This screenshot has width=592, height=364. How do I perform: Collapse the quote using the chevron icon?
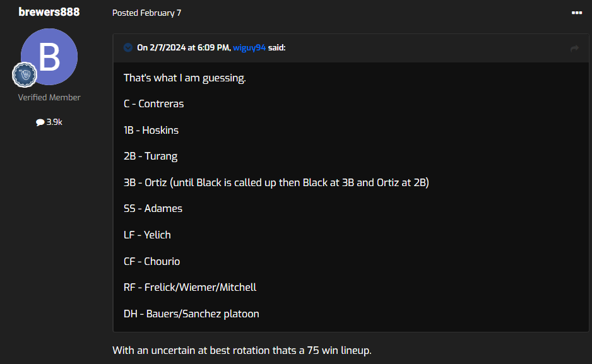coord(128,47)
